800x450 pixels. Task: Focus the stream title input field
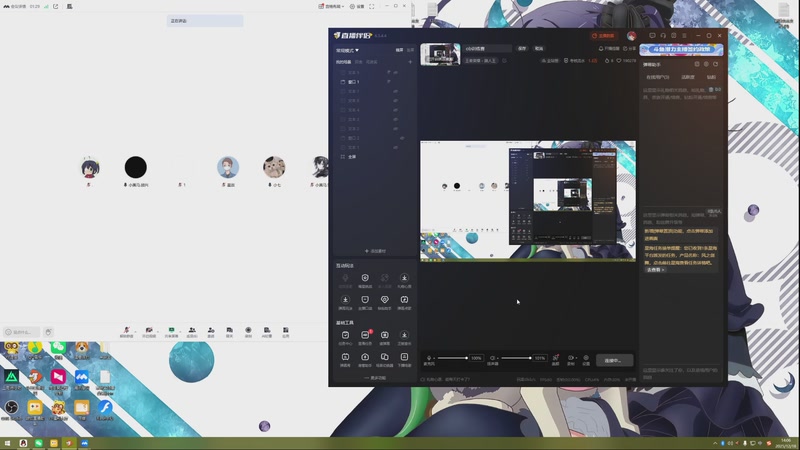pyautogui.click(x=487, y=48)
